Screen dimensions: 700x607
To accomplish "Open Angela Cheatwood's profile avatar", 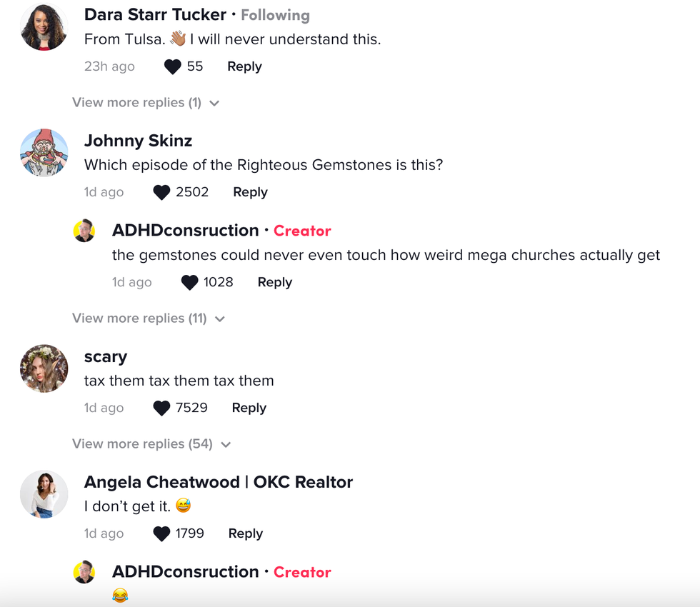I will (x=44, y=493).
